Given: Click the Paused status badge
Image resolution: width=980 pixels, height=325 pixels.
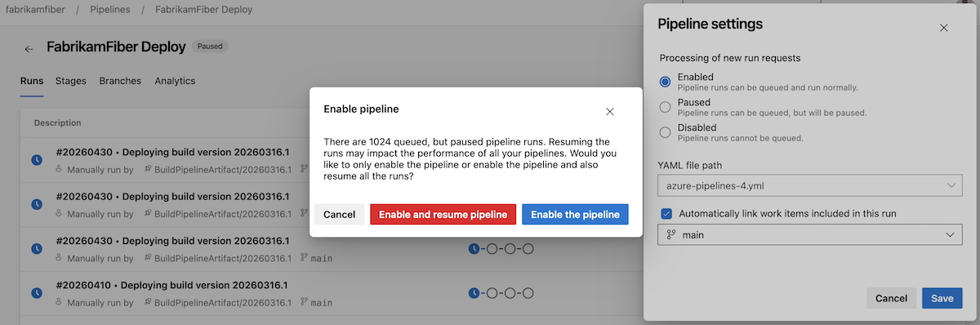Looking at the screenshot, I should tap(210, 47).
